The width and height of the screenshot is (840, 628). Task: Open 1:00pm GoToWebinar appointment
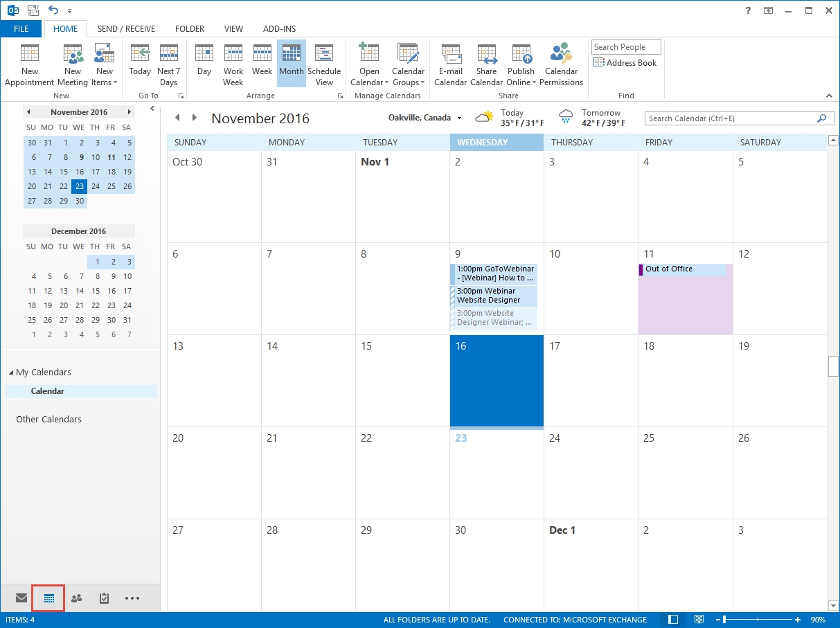pos(494,273)
